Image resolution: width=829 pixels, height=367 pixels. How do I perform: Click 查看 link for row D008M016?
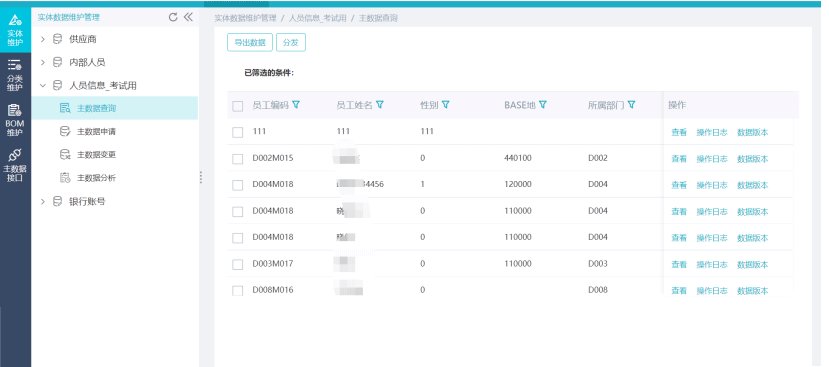(x=679, y=290)
